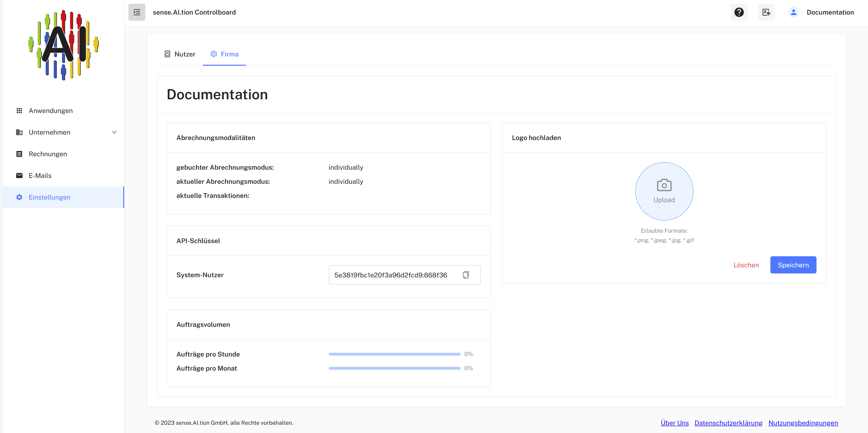
Task: Click the Rechnungen list icon
Action: pos(19,154)
